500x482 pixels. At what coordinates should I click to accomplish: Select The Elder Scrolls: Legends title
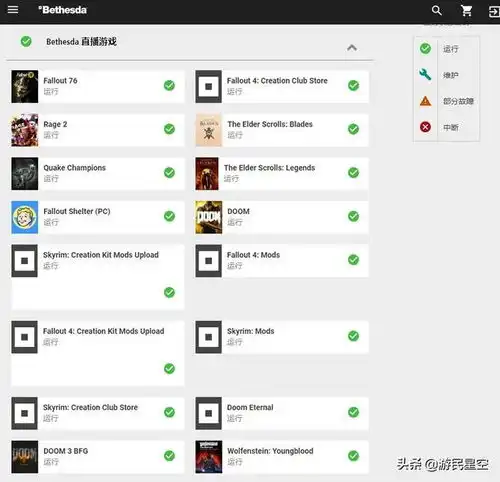(269, 168)
